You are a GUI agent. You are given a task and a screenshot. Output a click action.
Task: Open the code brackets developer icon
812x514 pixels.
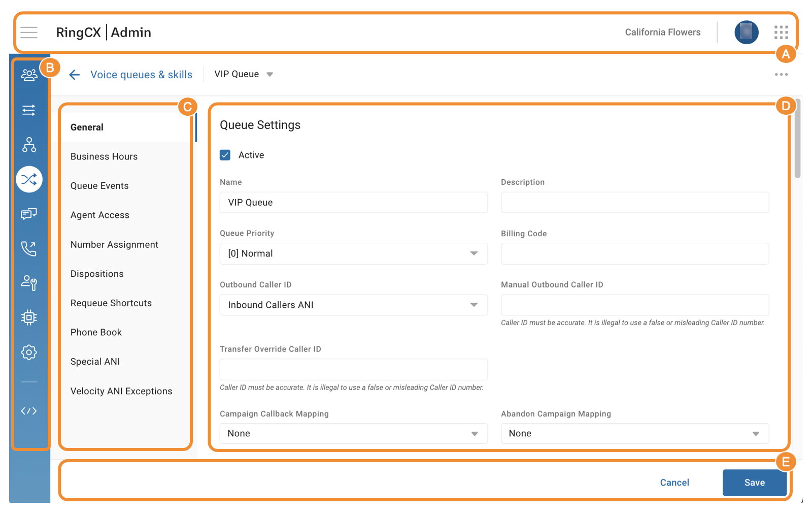29,411
